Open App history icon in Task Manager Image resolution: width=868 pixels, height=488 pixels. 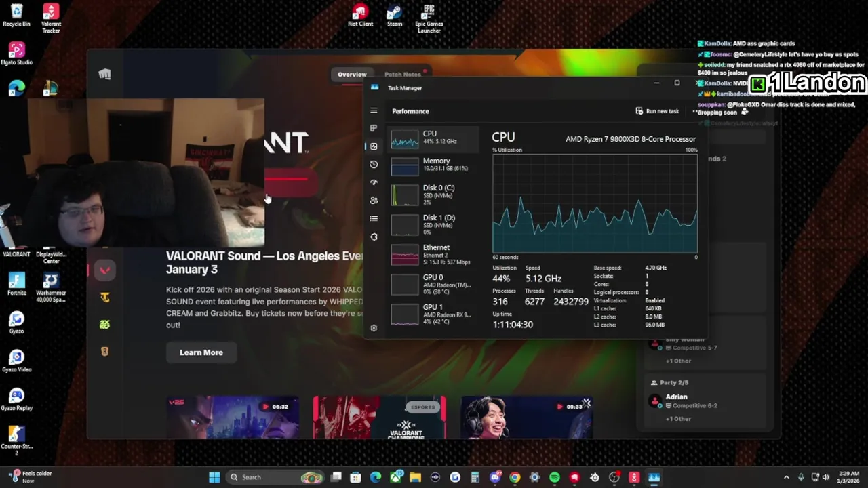(x=374, y=164)
